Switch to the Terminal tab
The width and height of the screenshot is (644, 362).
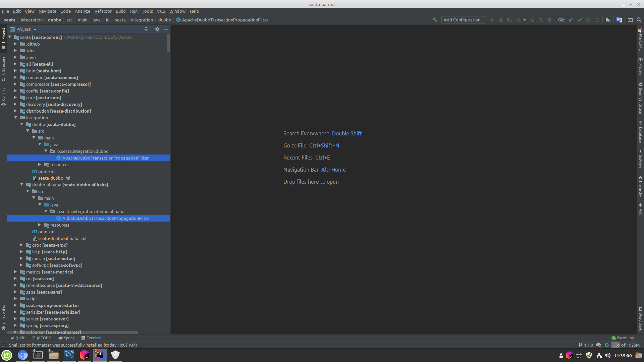[x=91, y=338]
